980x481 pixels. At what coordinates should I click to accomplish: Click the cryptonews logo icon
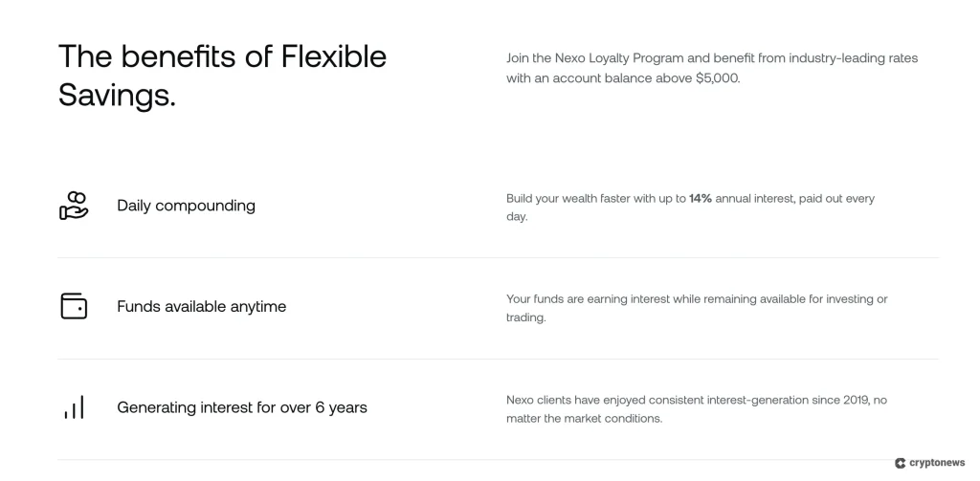click(901, 463)
